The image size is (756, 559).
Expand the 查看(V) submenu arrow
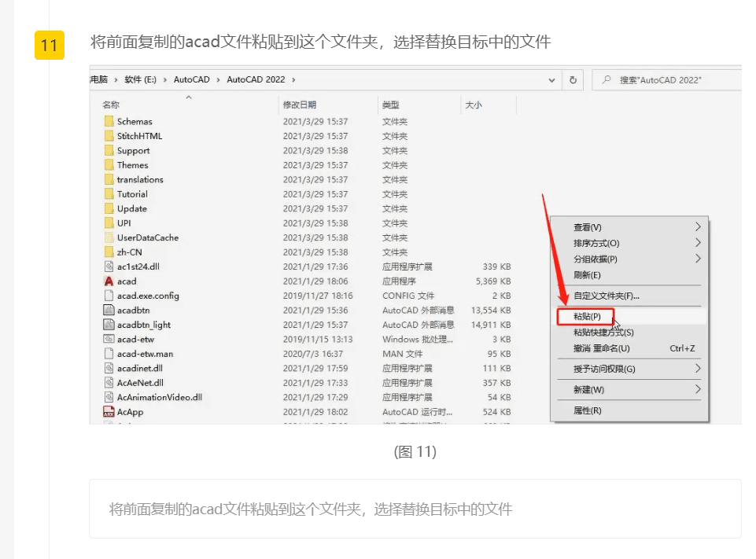tap(697, 227)
